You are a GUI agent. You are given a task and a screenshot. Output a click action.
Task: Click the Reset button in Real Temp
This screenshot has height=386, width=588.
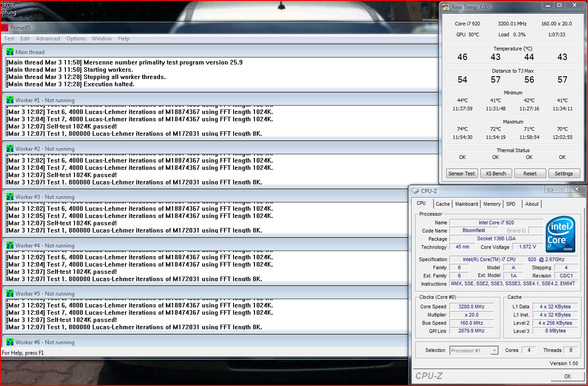[530, 173]
